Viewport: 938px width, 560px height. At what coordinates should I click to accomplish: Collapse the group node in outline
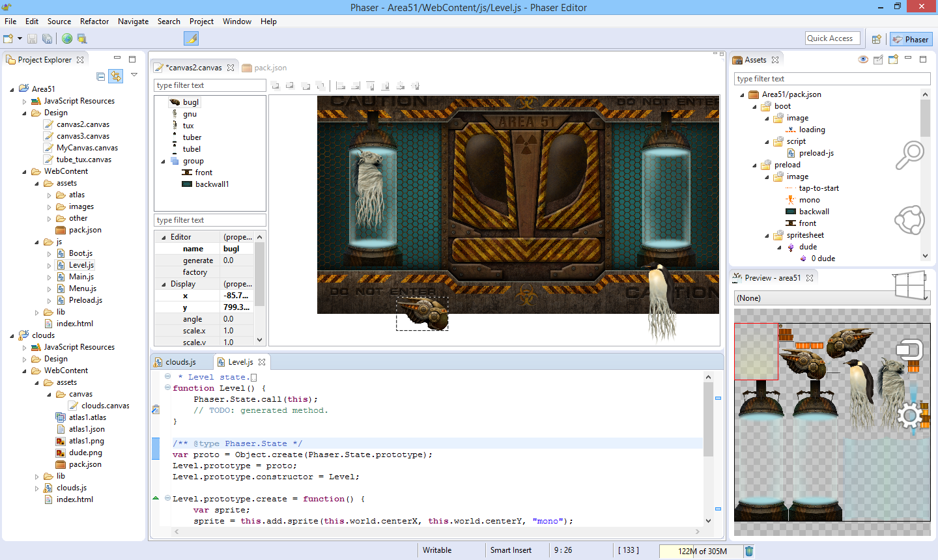coord(163,161)
